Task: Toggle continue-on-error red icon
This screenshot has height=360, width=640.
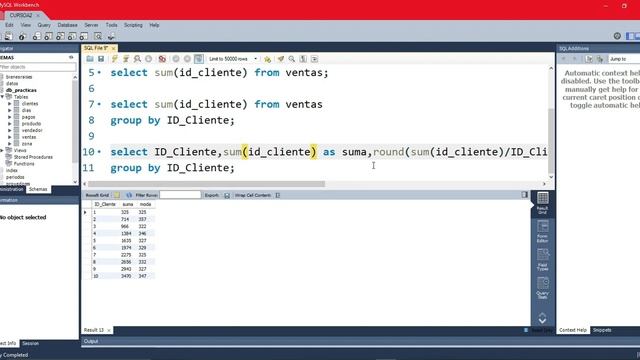Action: pos(162,59)
